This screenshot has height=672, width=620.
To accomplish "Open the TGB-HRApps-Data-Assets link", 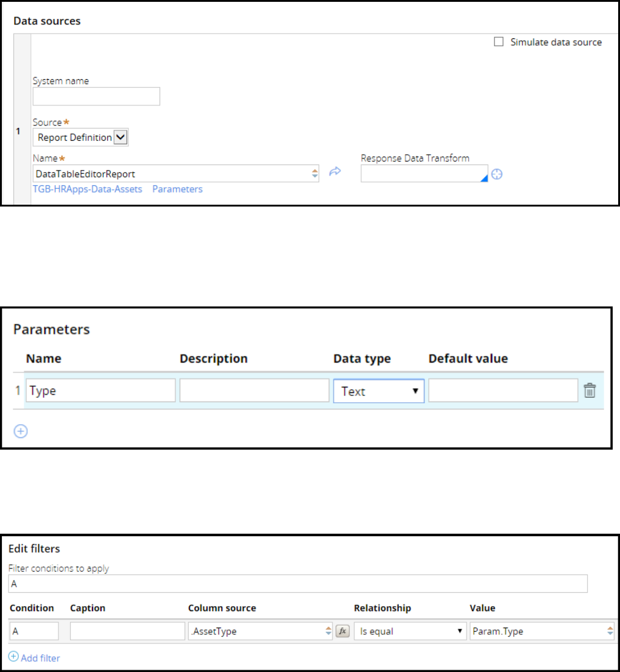I will pos(87,189).
